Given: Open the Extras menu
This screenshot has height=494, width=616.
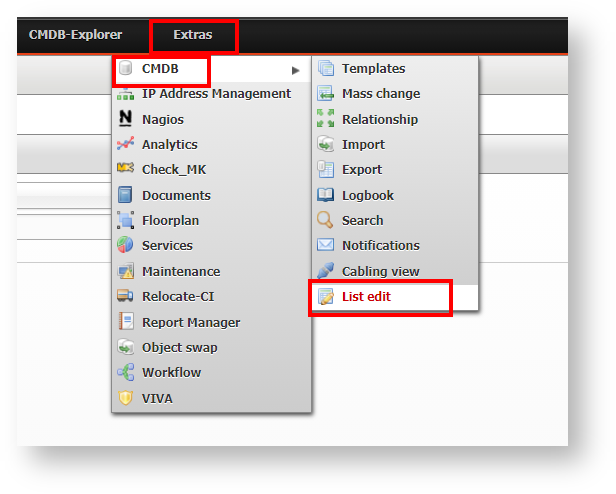Looking at the screenshot, I should (193, 35).
